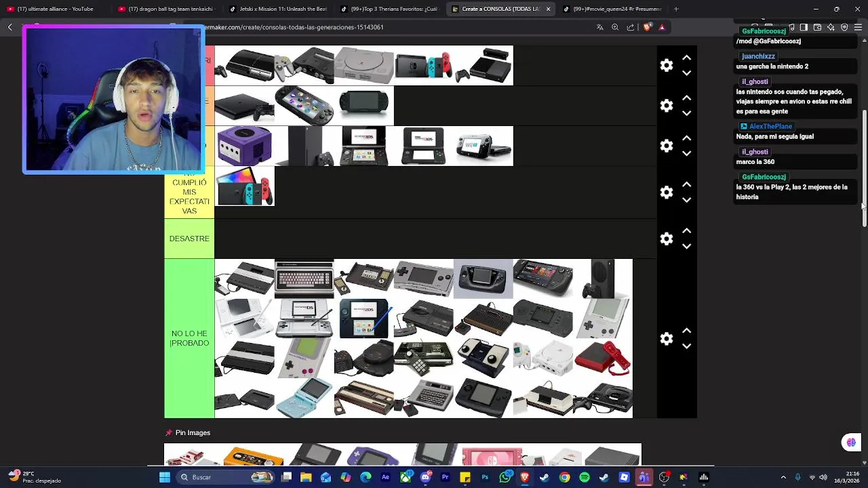868x488 pixels.
Task: Open Premiere Pro from the taskbar
Action: 445,477
